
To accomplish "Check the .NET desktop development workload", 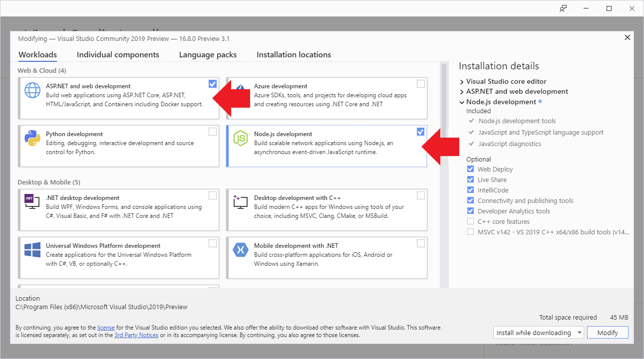I will click(x=213, y=195).
